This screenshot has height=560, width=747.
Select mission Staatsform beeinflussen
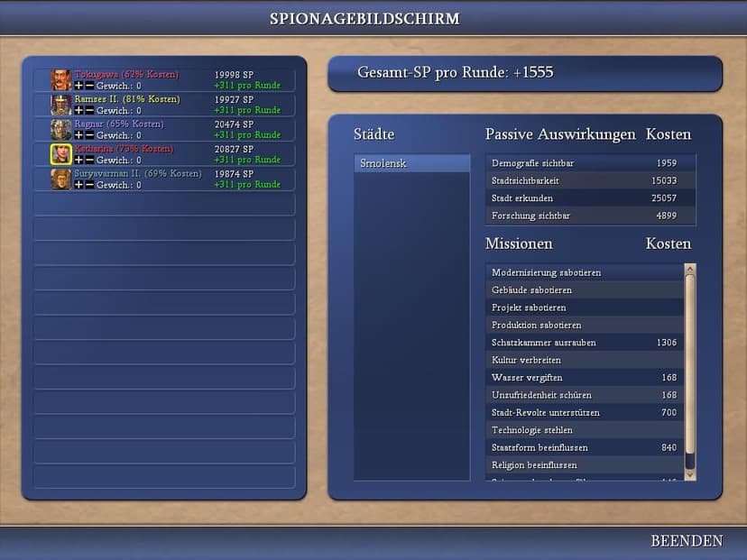tap(585, 447)
